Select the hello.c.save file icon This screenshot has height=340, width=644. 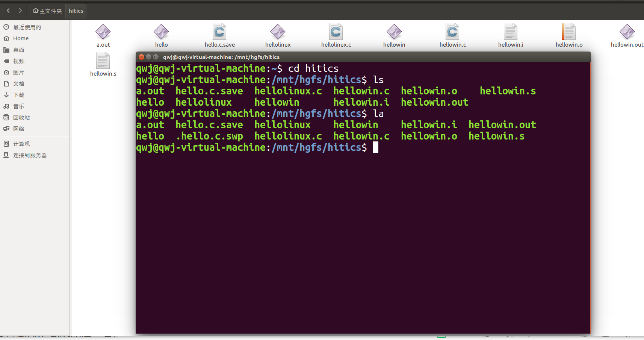(x=219, y=32)
